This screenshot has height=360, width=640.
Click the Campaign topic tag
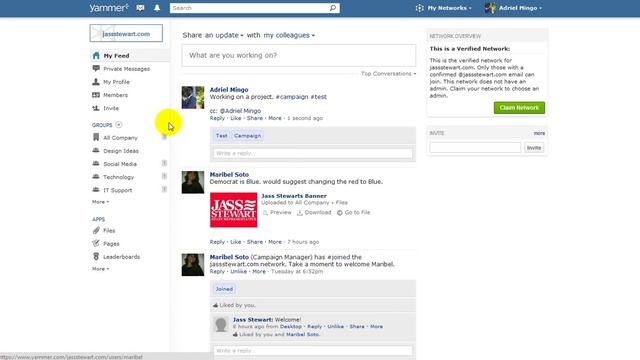click(x=247, y=136)
